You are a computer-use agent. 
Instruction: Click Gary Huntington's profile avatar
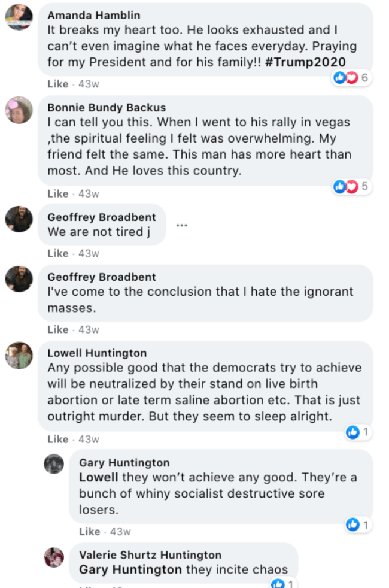tap(54, 464)
